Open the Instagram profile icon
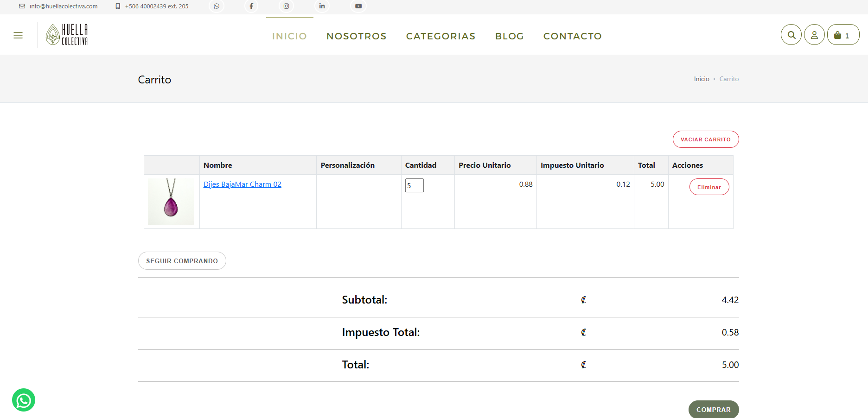 pyautogui.click(x=287, y=6)
